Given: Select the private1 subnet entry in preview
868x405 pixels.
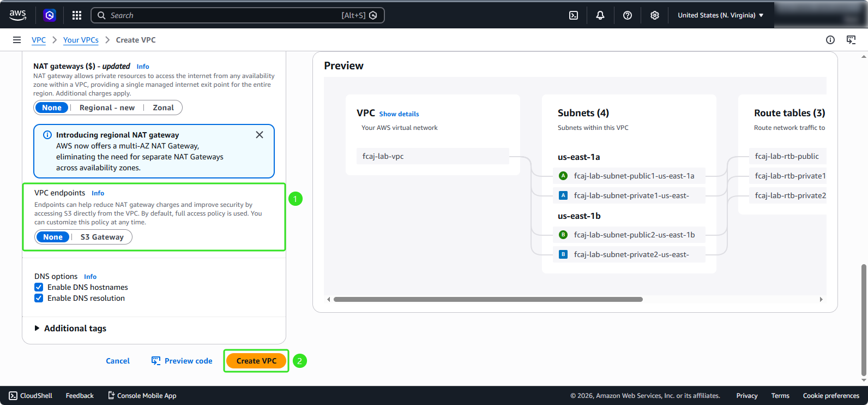Looking at the screenshot, I should pos(629,195).
